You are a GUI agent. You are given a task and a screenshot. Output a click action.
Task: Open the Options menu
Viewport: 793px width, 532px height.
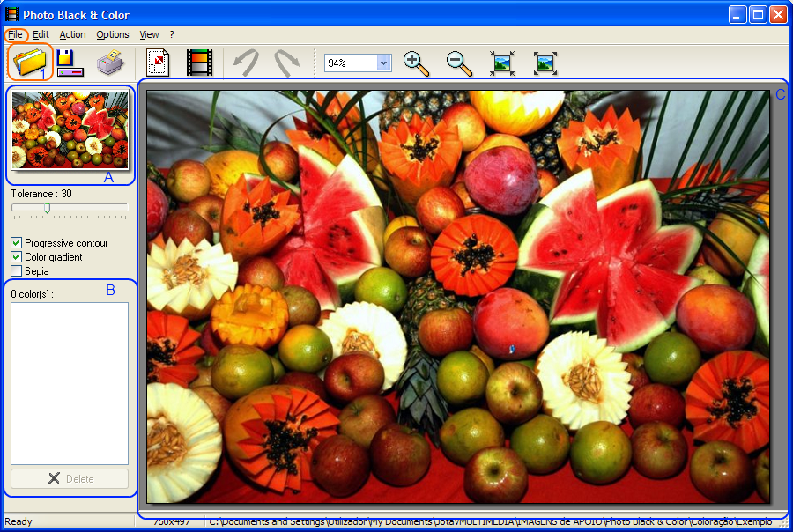click(x=113, y=35)
